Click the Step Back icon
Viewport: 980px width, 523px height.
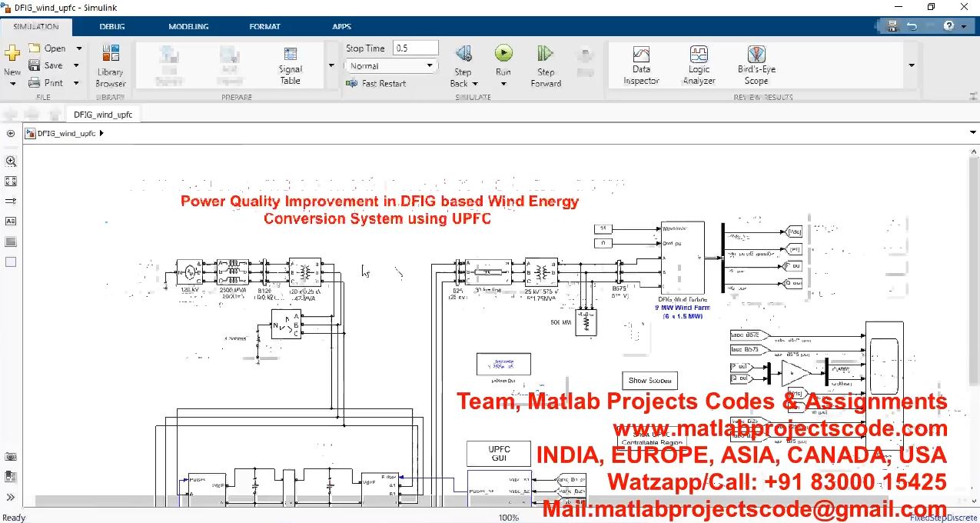click(463, 54)
